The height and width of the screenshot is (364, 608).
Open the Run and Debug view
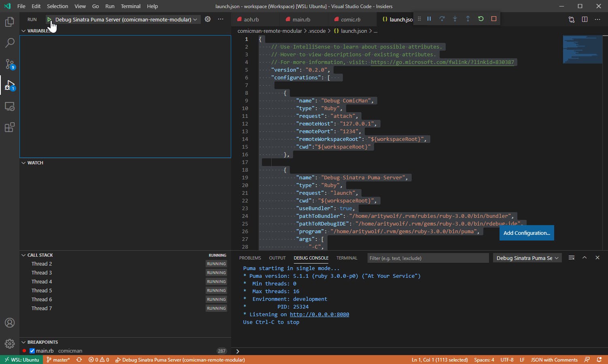point(9,85)
